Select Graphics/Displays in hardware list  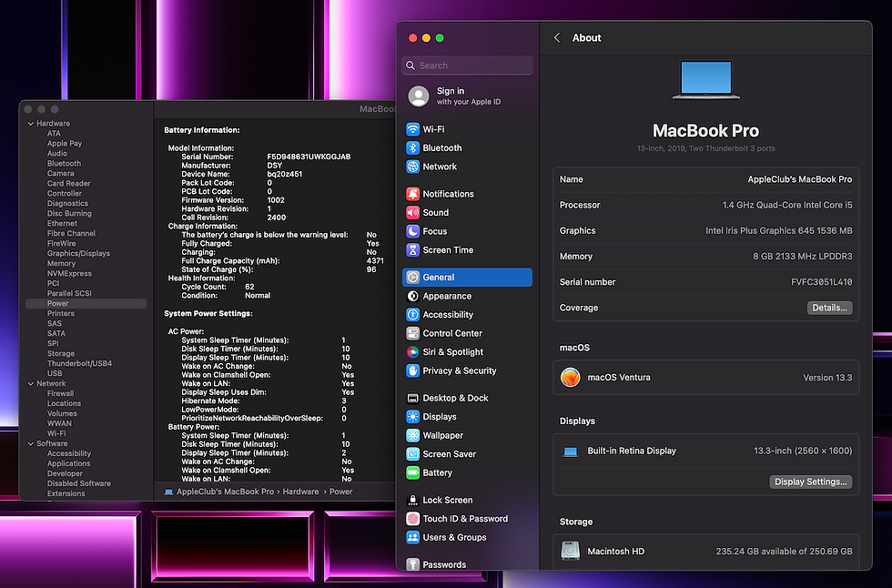78,254
